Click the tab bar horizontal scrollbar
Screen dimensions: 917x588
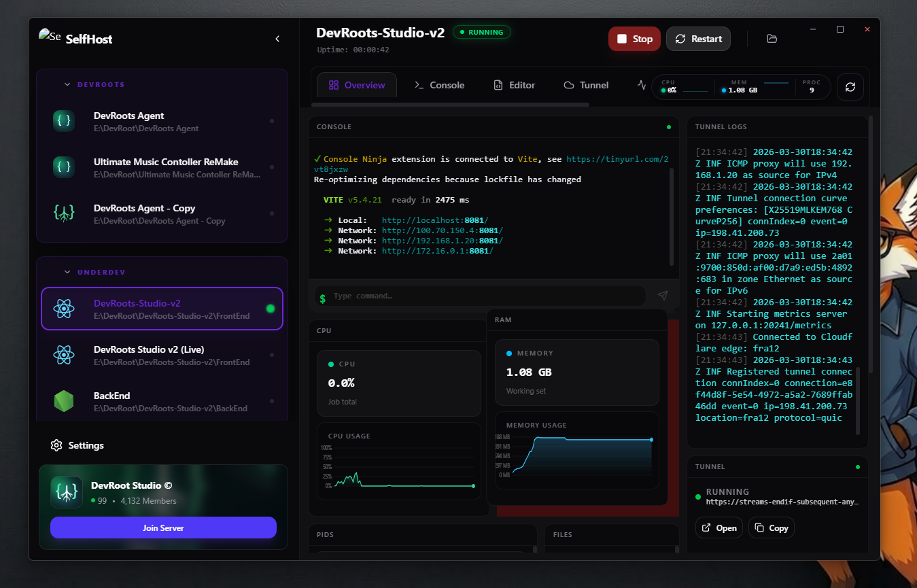click(x=450, y=105)
